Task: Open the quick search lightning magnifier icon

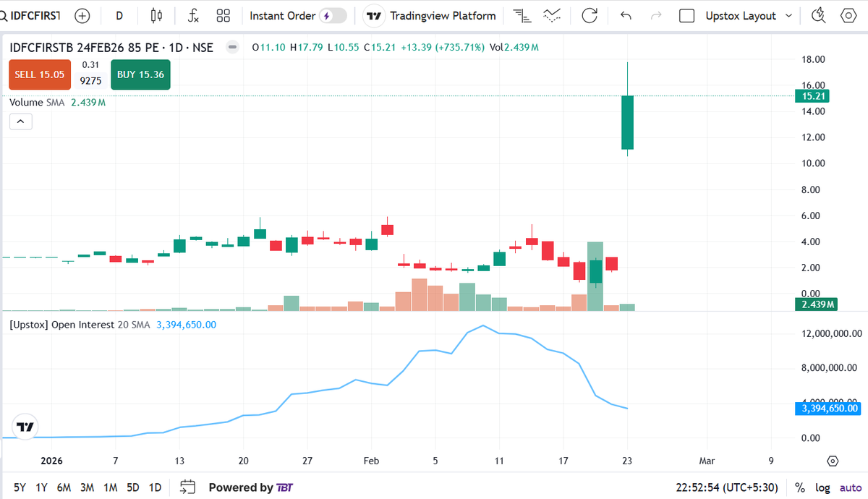Action: click(819, 15)
